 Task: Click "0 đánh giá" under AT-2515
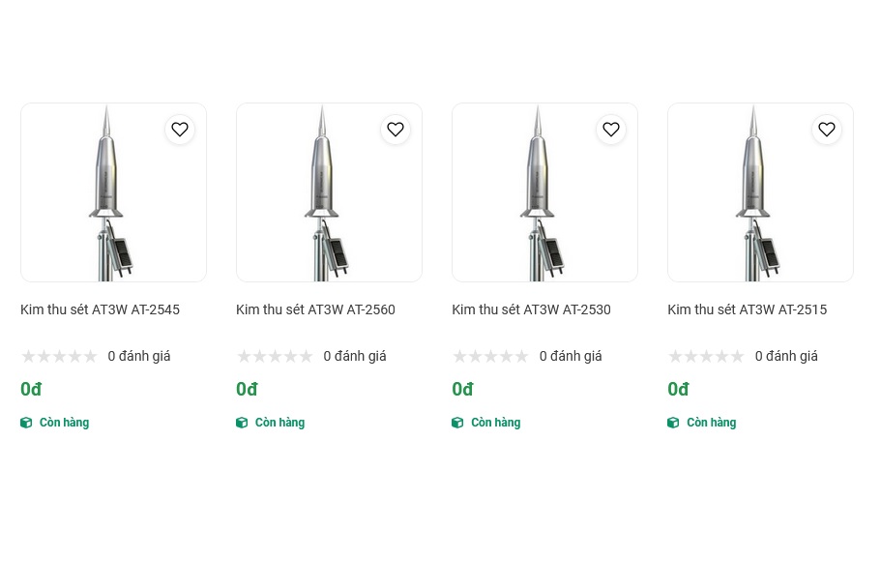tap(786, 356)
